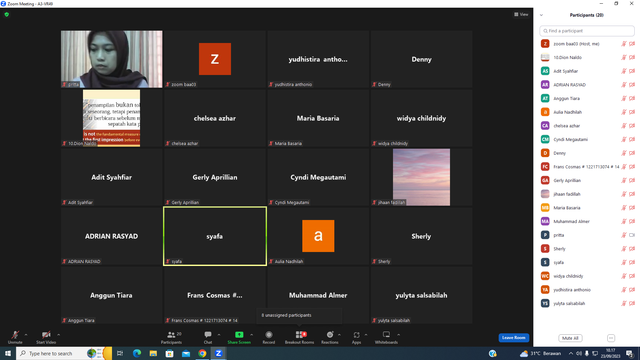640x360 pixels.
Task: Click inside Find a participant search field
Action: coord(587,31)
